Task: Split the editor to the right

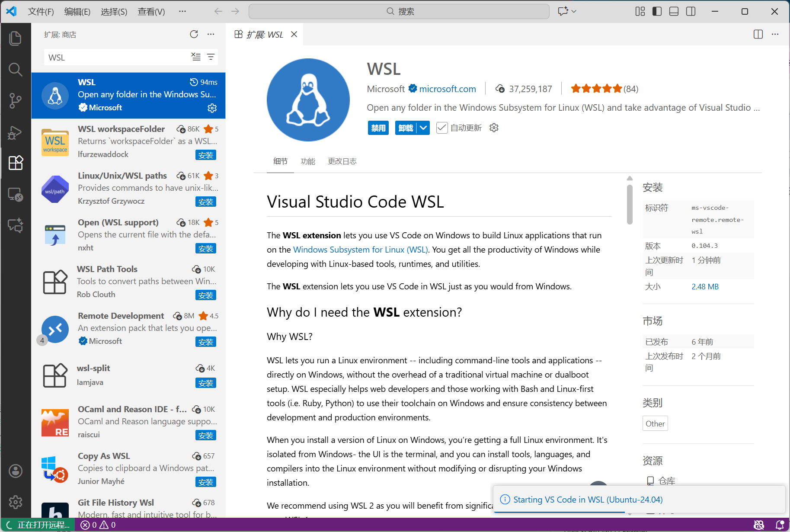Action: pyautogui.click(x=758, y=34)
